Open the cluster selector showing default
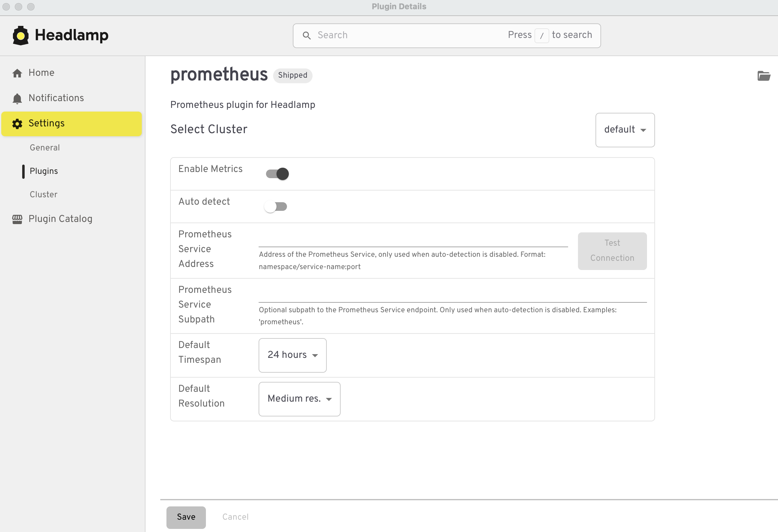This screenshot has width=778, height=532. point(625,130)
